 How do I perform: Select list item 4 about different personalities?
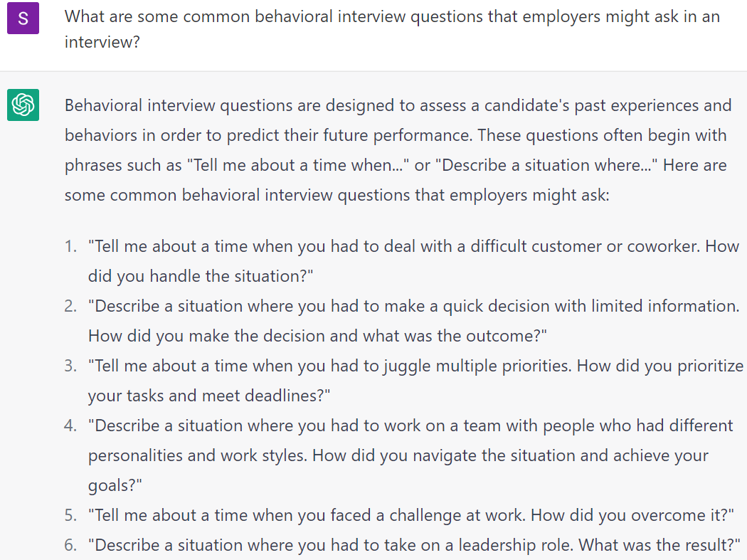pyautogui.click(x=410, y=455)
